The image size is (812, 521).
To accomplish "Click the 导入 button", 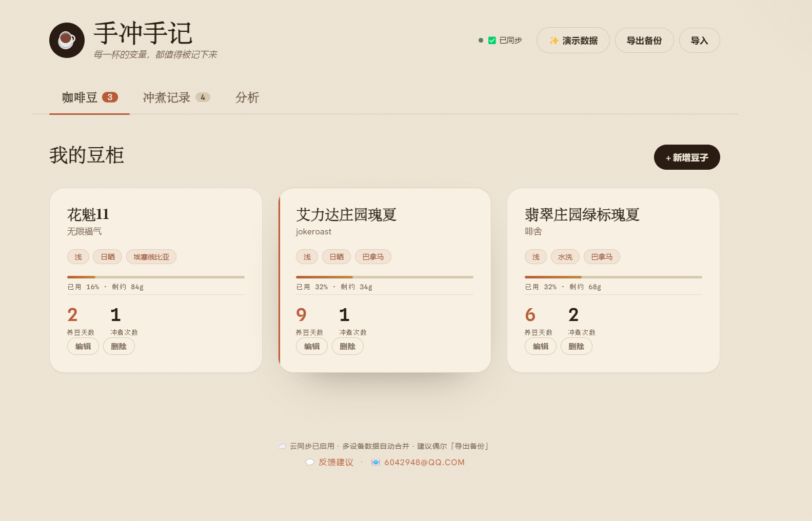I will pos(699,40).
